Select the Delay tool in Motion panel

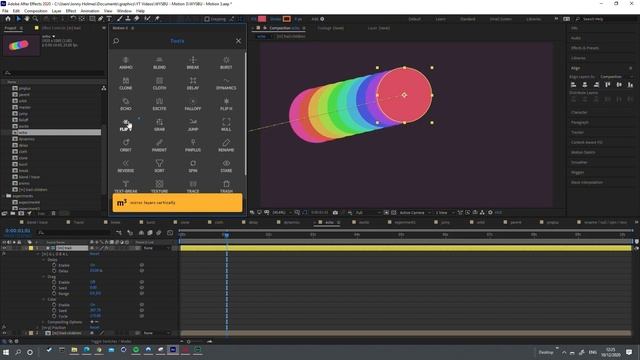[x=193, y=84]
